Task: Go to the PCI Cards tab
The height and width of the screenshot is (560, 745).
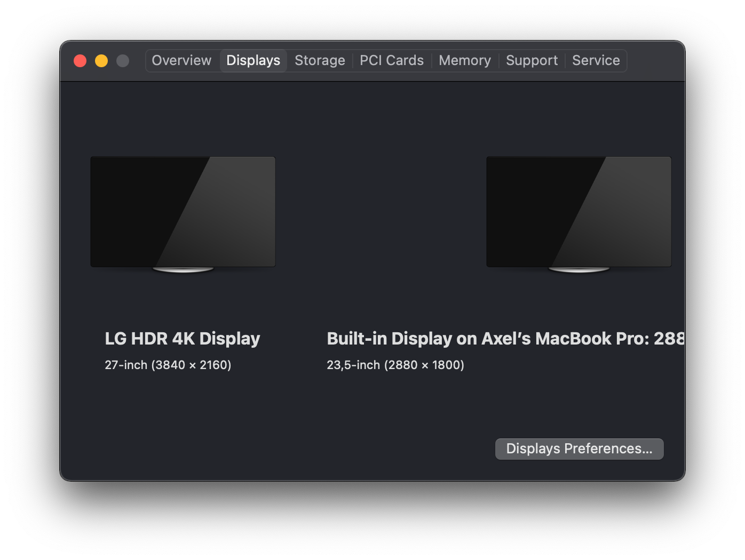Action: [392, 60]
